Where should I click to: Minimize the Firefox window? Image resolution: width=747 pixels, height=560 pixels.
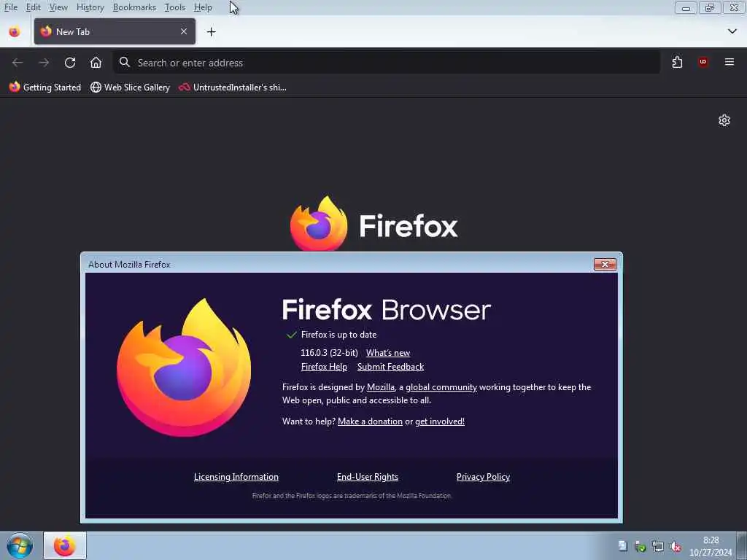(686, 7)
